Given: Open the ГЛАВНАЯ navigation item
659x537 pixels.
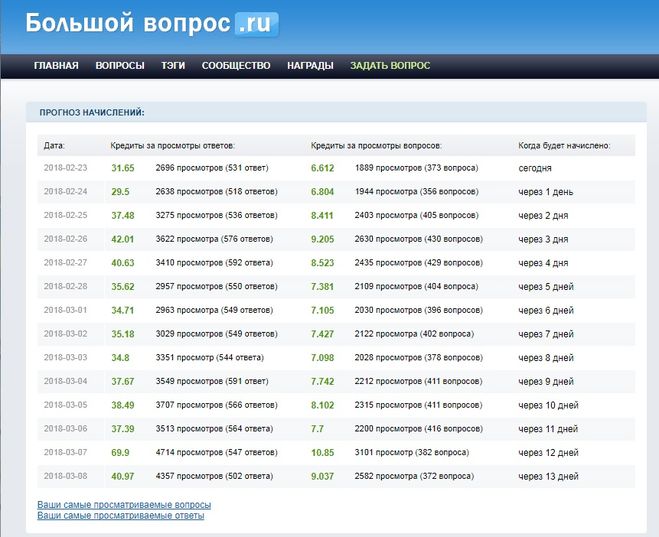Looking at the screenshot, I should tap(56, 66).
